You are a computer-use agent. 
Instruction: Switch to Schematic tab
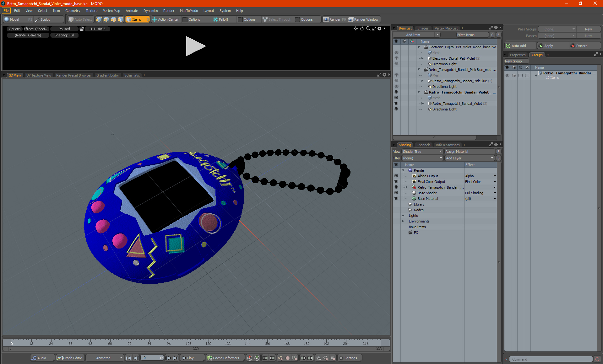click(x=132, y=75)
